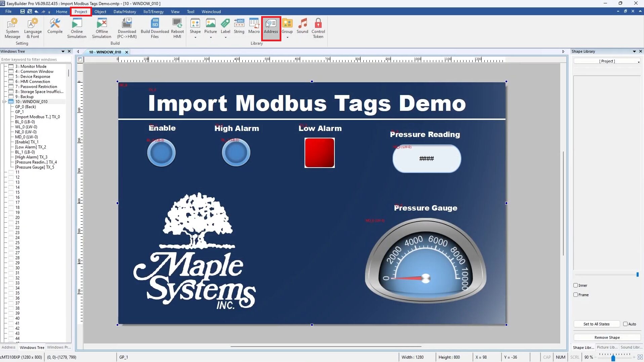Open the Weincloud menu
This screenshot has height=362, width=644.
211,11
